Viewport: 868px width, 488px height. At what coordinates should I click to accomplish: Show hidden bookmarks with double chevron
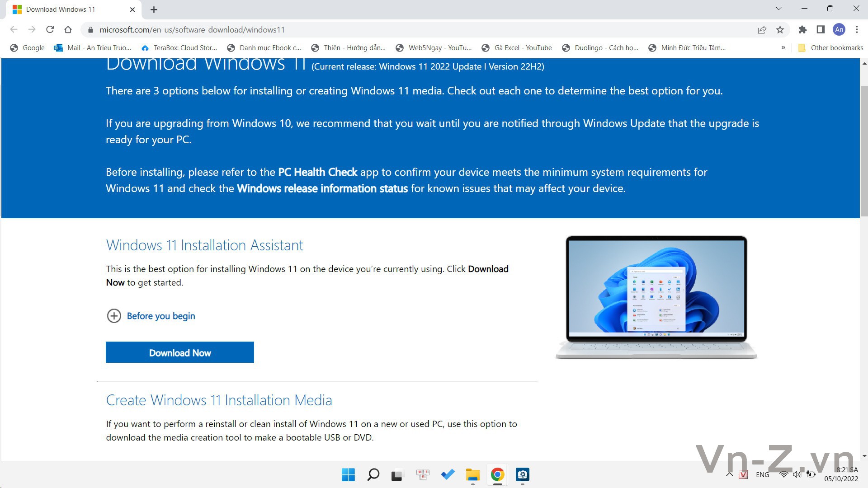pos(783,47)
